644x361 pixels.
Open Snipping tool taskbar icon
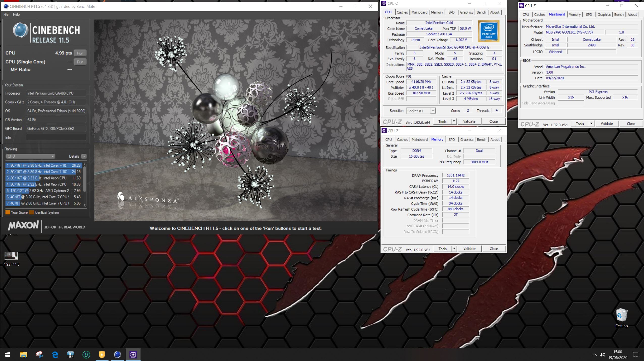click(x=39, y=355)
